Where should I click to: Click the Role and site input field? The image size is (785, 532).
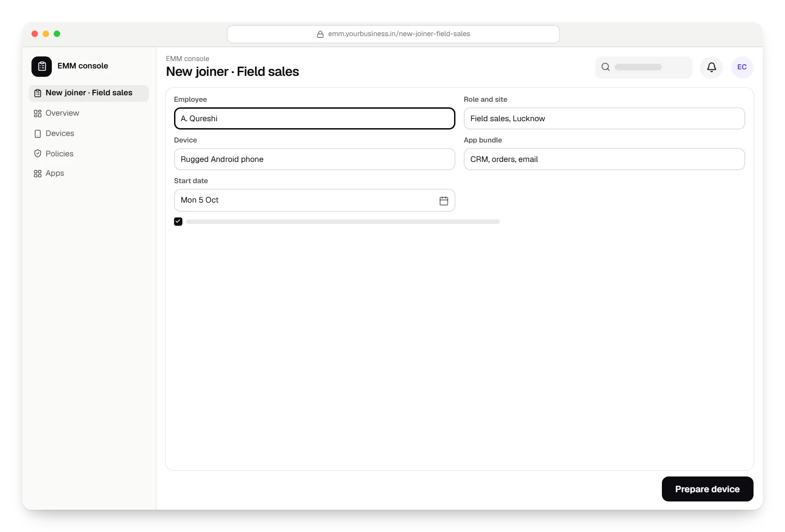[604, 118]
